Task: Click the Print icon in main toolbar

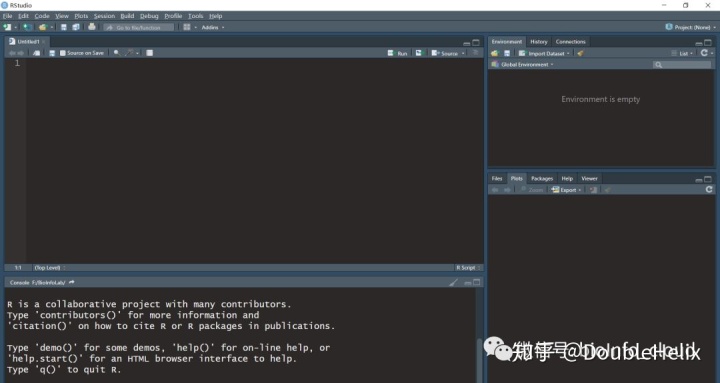Action: tap(92, 27)
